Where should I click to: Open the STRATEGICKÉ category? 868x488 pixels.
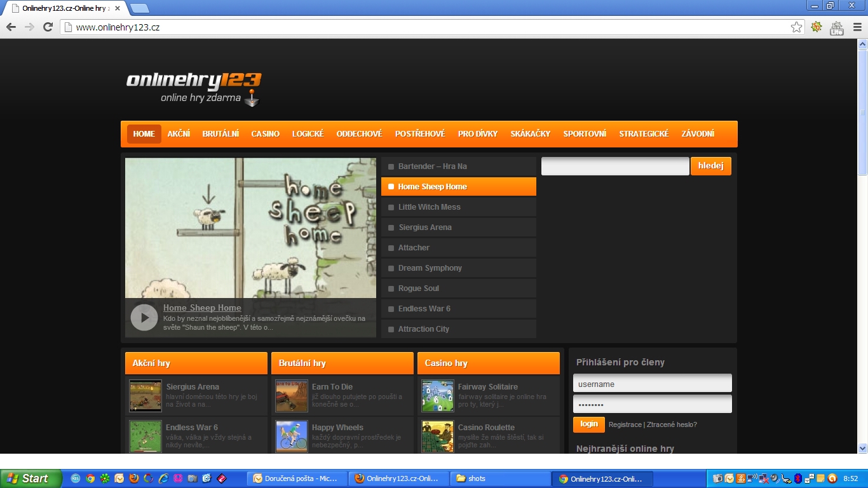644,134
